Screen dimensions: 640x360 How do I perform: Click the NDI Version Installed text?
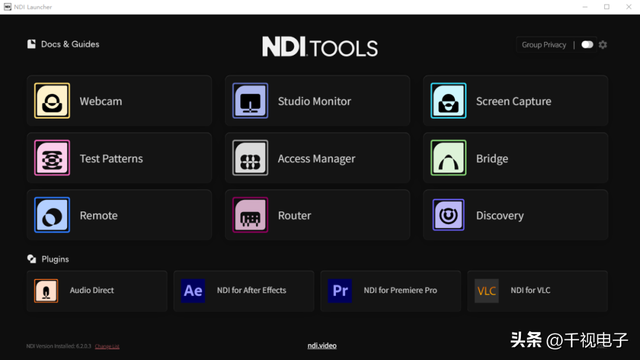(x=58, y=346)
